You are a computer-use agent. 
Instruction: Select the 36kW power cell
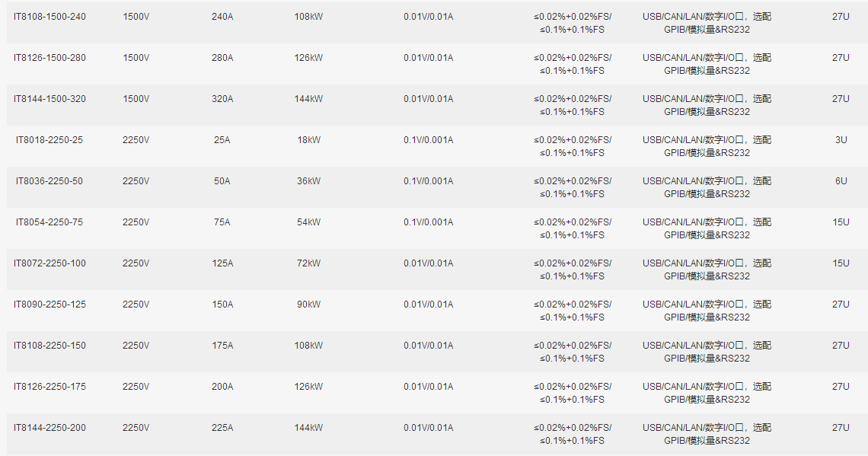(308, 181)
